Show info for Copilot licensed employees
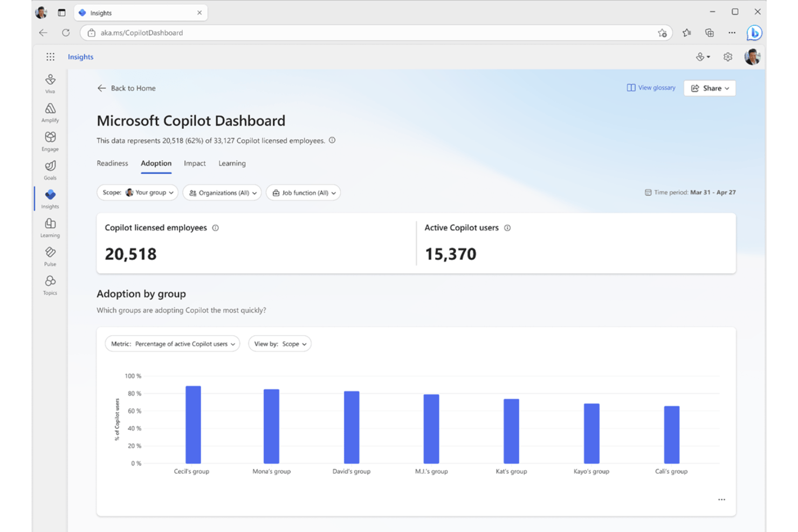The width and height of the screenshot is (798, 532). click(x=215, y=228)
